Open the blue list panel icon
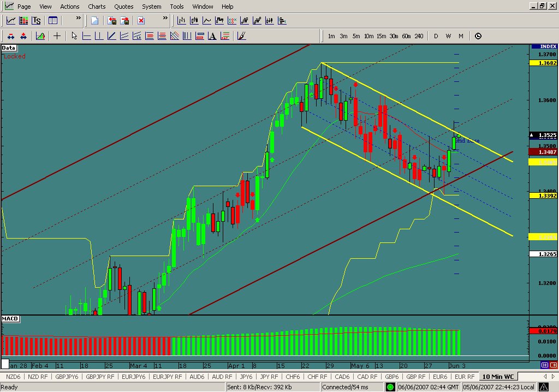The image size is (559, 392). click(53, 21)
